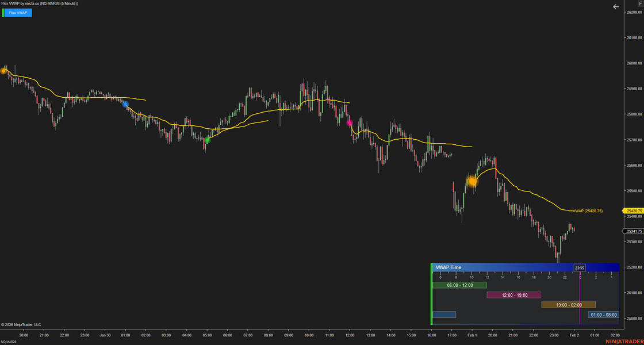Select the 01:00 - 08:00 blue session bar
Viewport: 644px width, 345px height.
coord(603,315)
